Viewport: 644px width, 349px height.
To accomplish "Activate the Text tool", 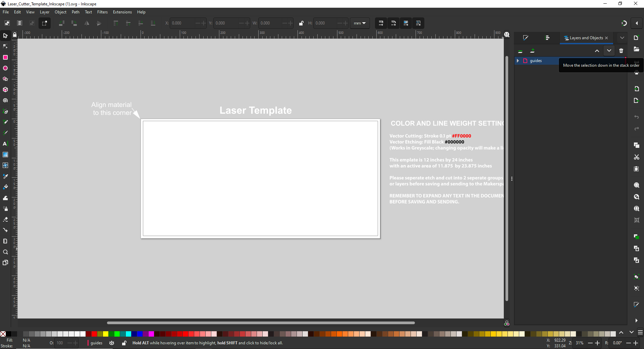I will [x=5, y=143].
